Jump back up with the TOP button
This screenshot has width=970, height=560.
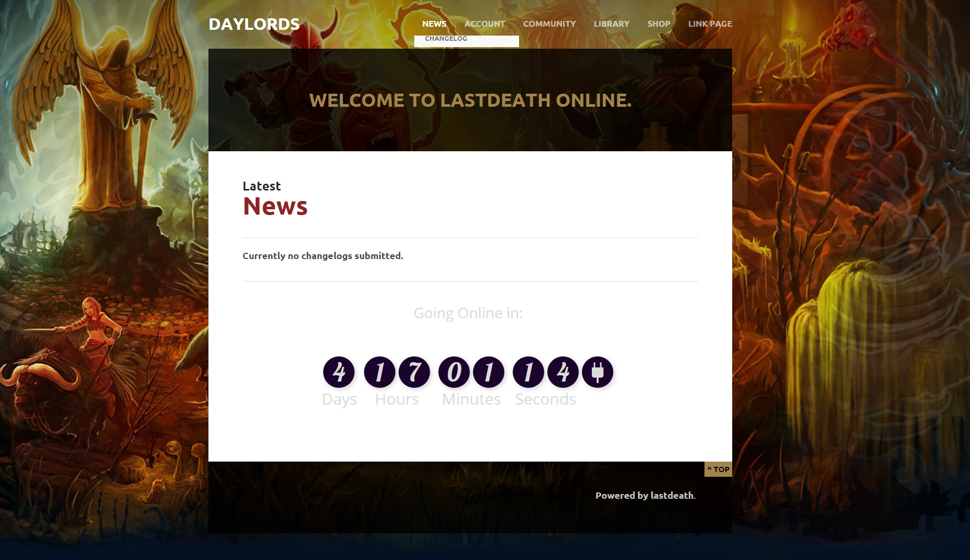point(718,469)
